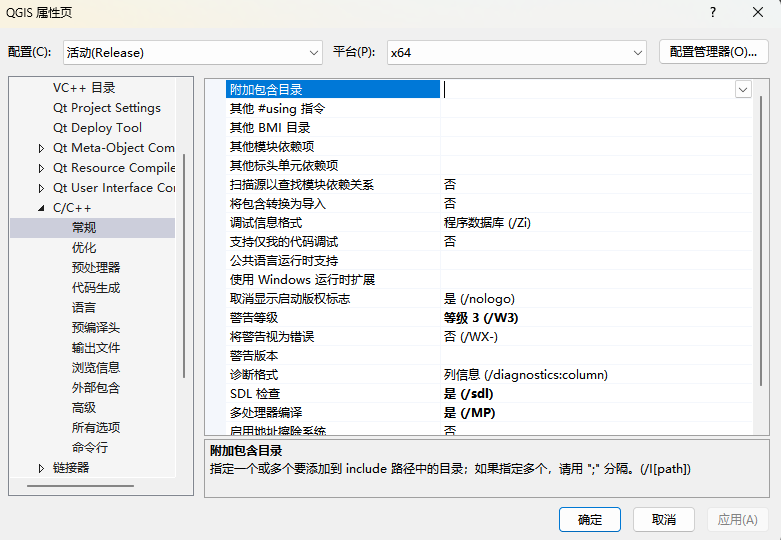Viewport: 781px width, 540px height.
Task: Click the 确定 button
Action: (590, 520)
